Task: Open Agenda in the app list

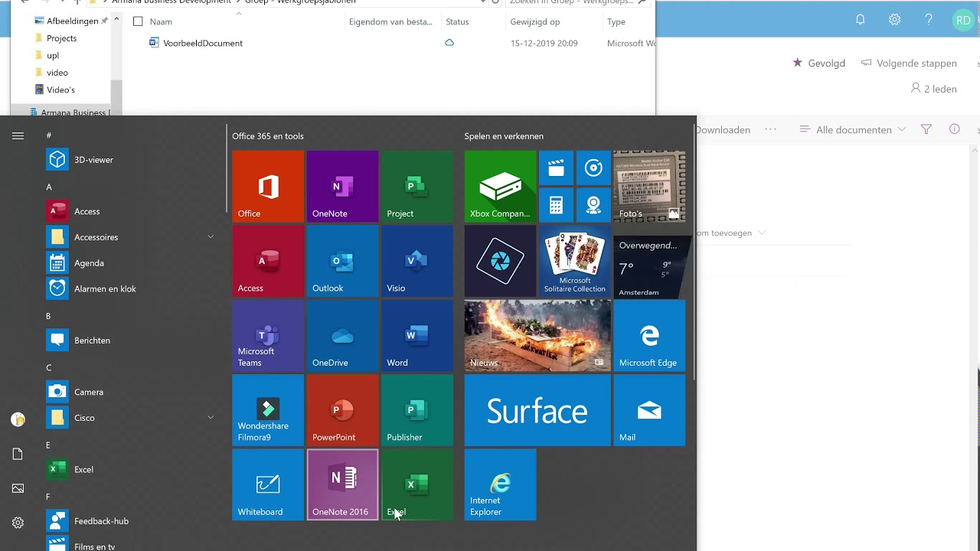Action: pyautogui.click(x=130, y=263)
